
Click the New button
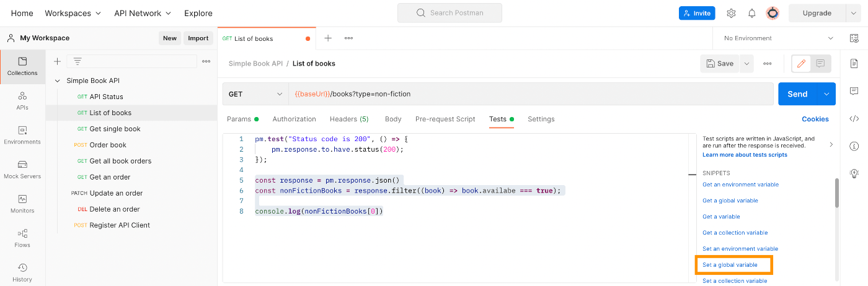coord(170,38)
